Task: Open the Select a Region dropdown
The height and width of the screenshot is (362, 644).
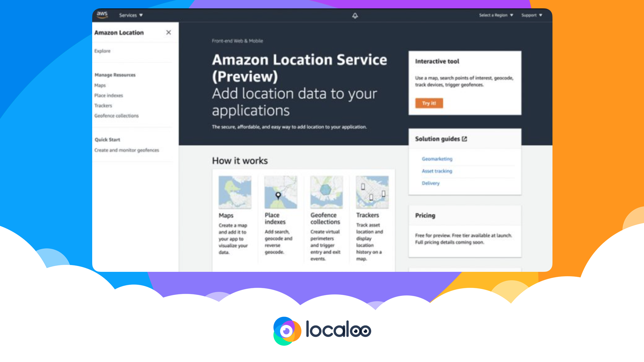Action: click(496, 15)
